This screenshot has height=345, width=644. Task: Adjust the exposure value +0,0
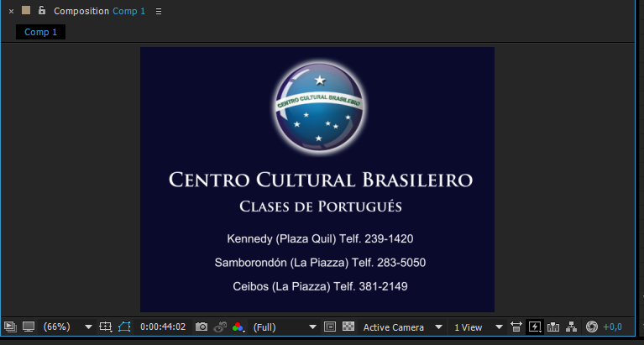pyautogui.click(x=612, y=327)
